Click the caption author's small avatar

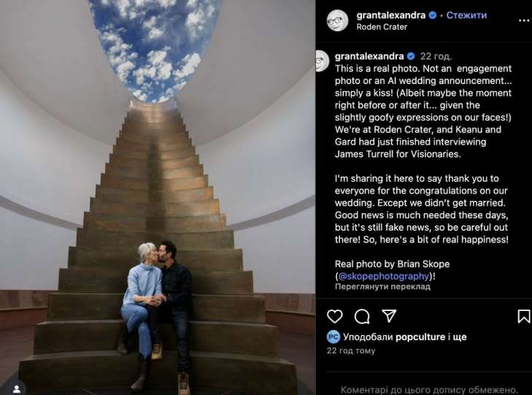point(322,61)
